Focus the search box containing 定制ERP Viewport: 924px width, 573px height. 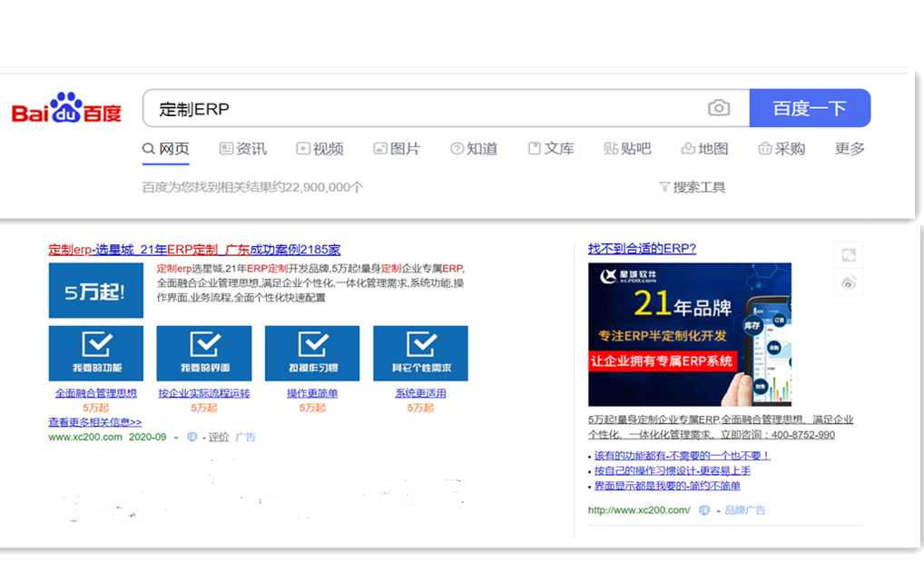(x=446, y=108)
